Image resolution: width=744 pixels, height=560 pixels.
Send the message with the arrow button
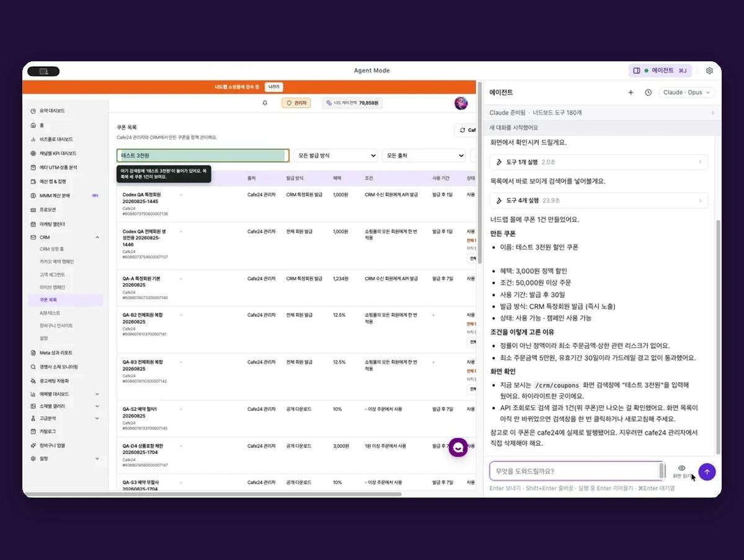tap(707, 472)
